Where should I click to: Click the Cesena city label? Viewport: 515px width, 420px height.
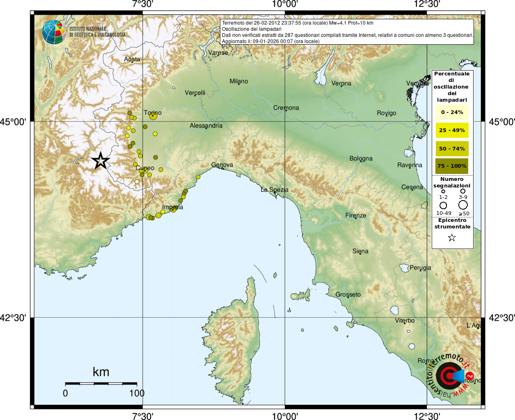(412, 187)
